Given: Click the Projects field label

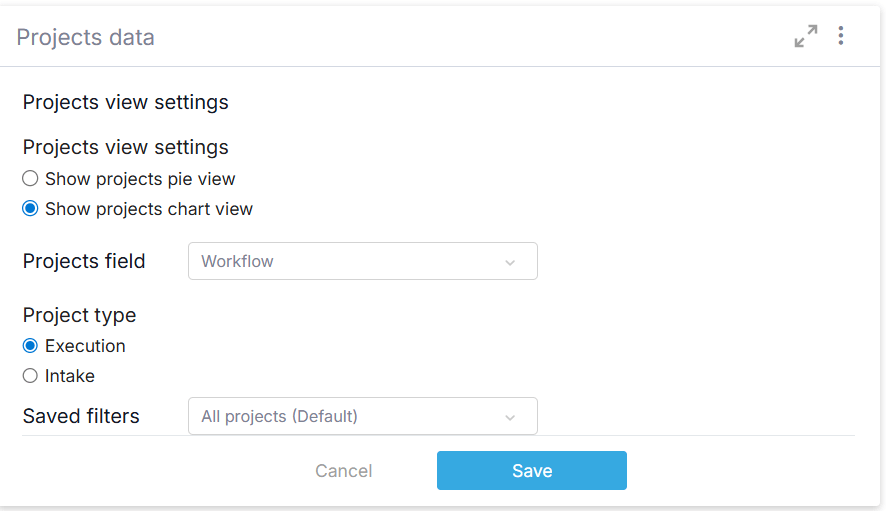Looking at the screenshot, I should 84,261.
